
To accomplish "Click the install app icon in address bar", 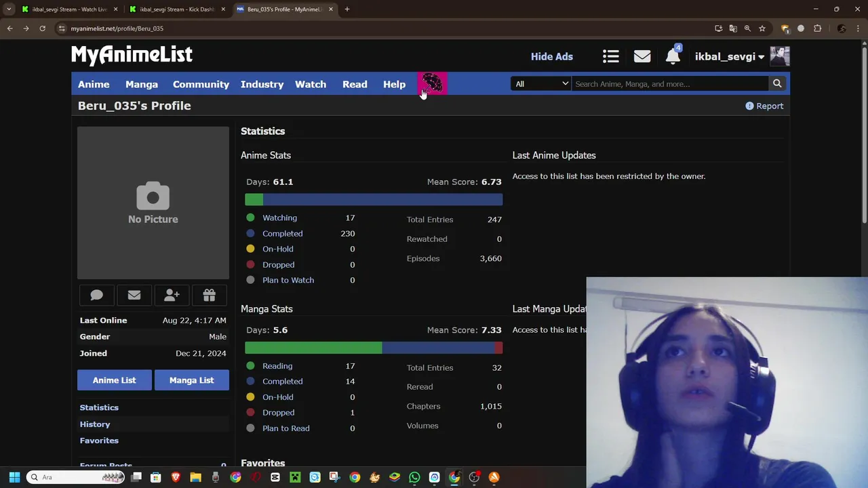I will (x=718, y=28).
